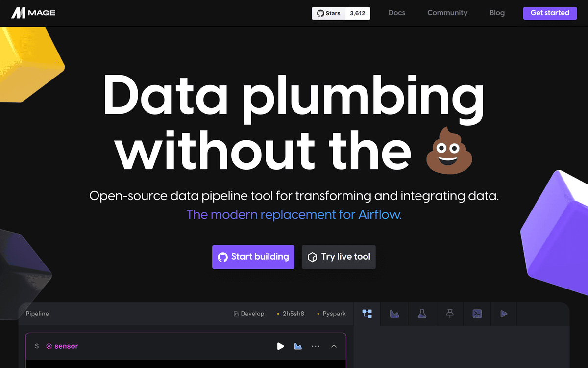Click the pin icon in panel tabs
This screenshot has width=588, height=368.
point(449,314)
